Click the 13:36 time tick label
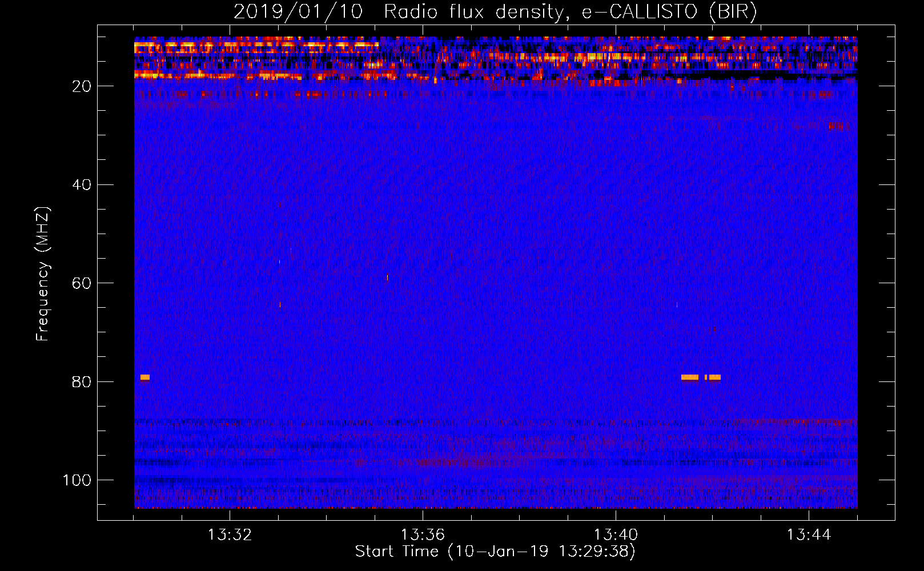 tap(423, 535)
